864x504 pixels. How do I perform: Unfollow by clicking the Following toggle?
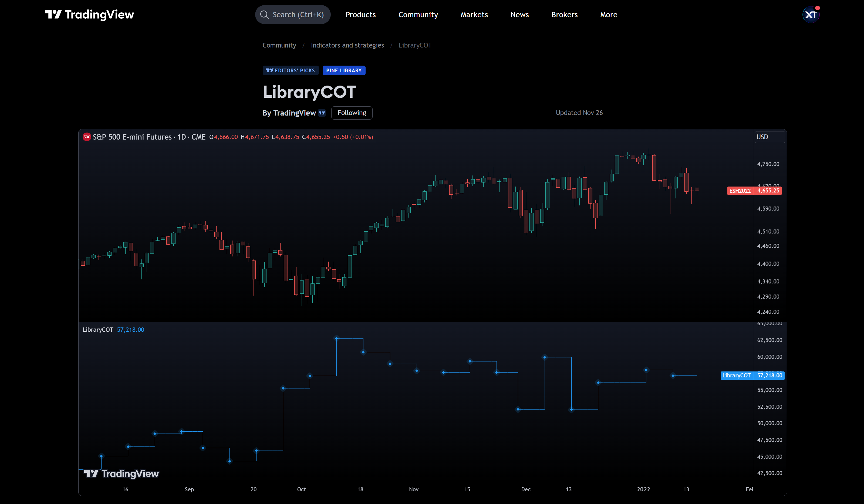352,113
